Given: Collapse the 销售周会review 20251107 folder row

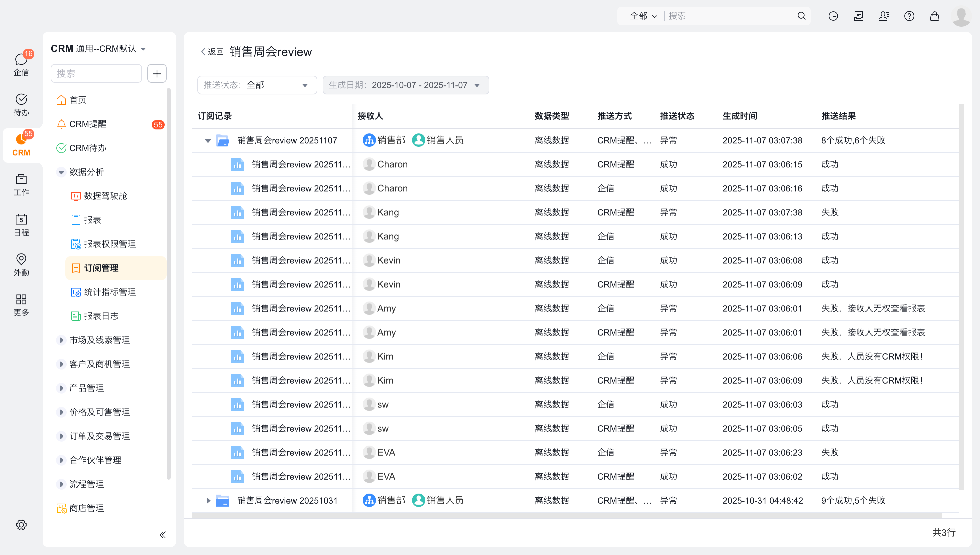Looking at the screenshot, I should coord(208,141).
